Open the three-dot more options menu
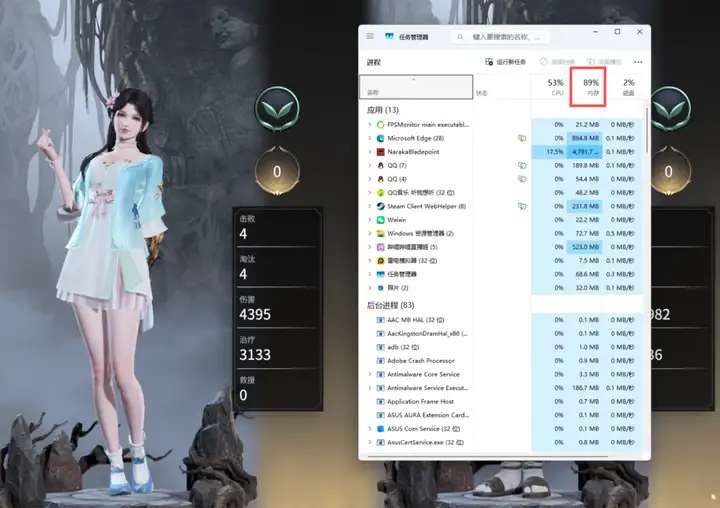720x508 pixels. 638,62
